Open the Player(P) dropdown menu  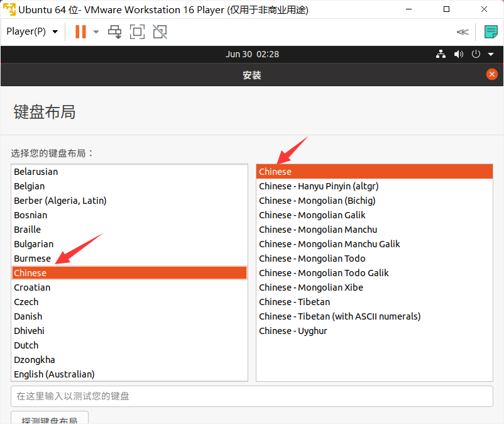(x=32, y=31)
